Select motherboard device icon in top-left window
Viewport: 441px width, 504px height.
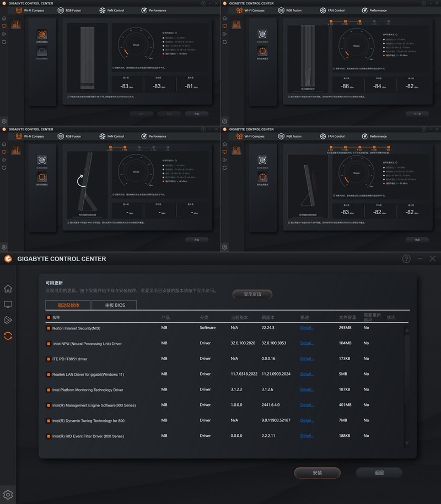(x=16, y=24)
